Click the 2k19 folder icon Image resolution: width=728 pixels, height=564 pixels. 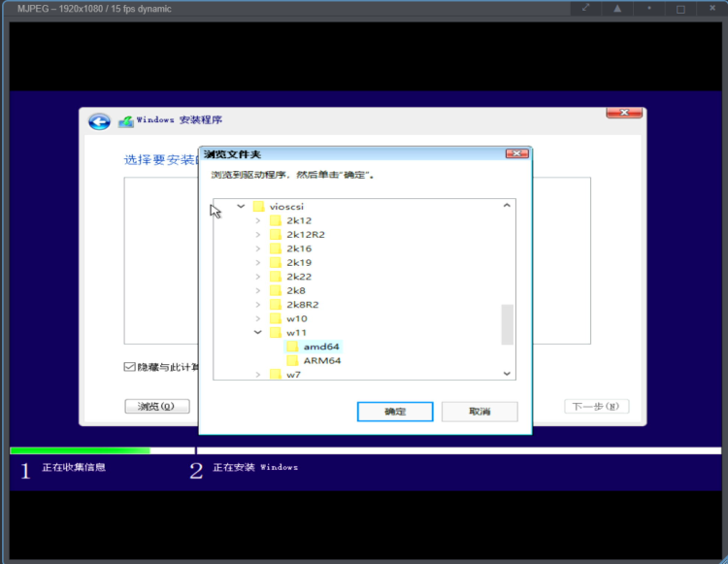(x=276, y=262)
